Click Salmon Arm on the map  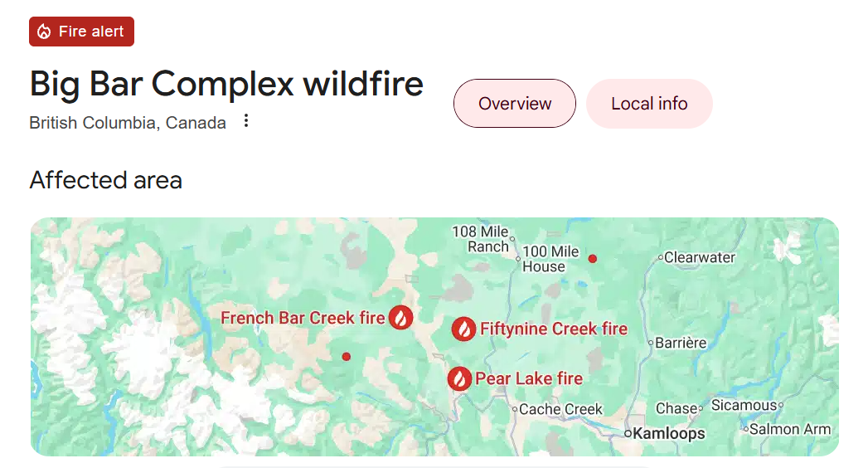tap(790, 429)
